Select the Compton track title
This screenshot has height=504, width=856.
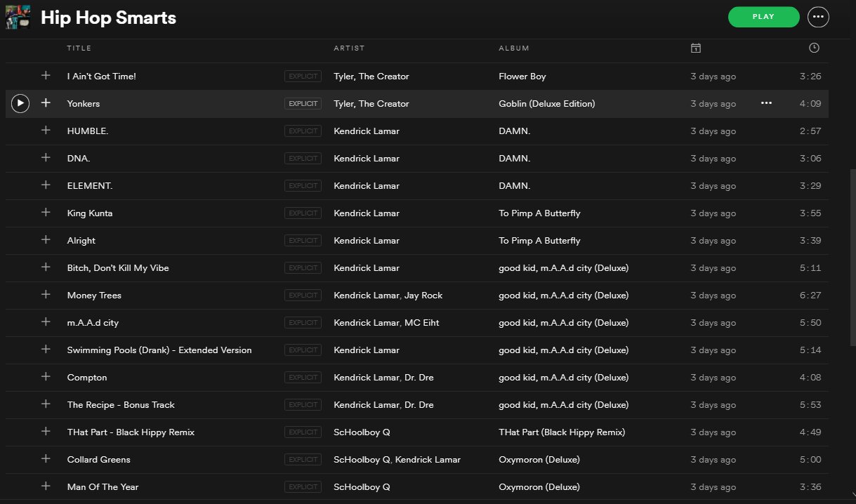click(87, 378)
